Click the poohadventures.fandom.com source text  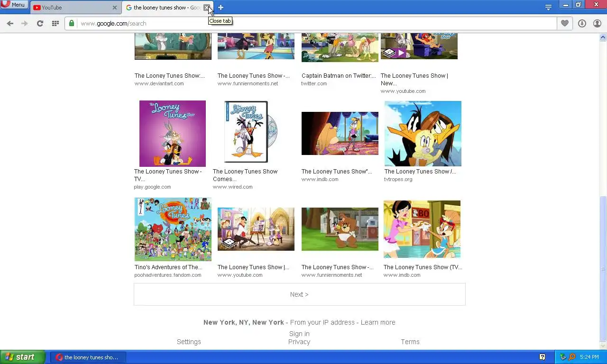point(168,275)
